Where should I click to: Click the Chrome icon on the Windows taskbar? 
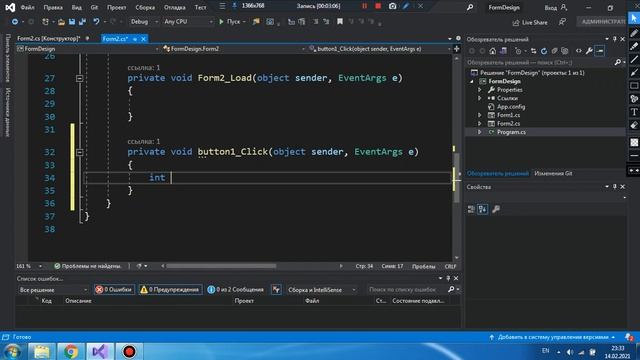[x=71, y=351]
